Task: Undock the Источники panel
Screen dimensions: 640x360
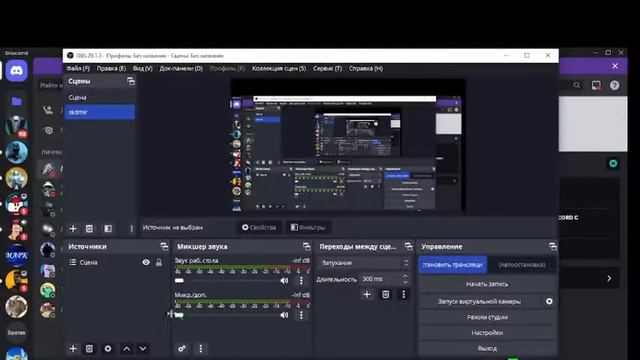Action: [164, 247]
